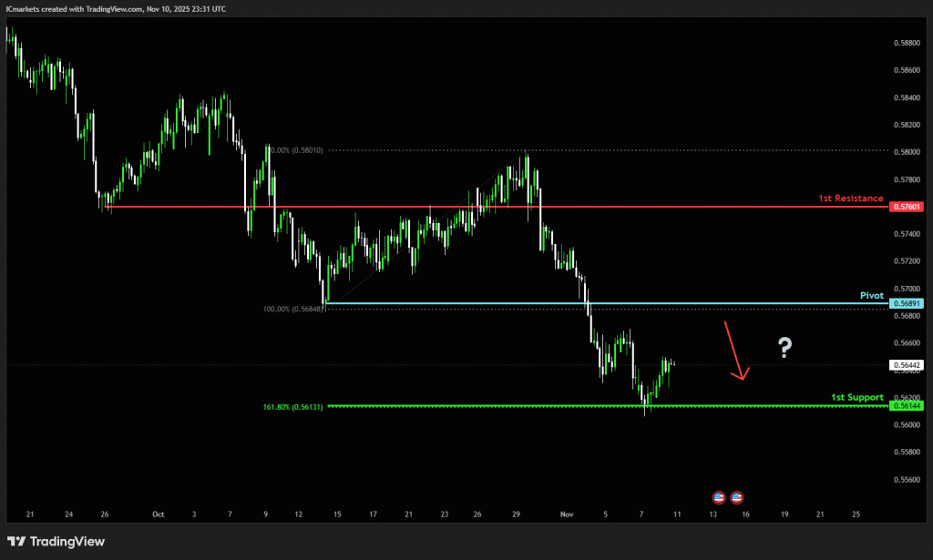
Task: Click the red 0.57601 resistance price tag
Action: click(x=908, y=207)
